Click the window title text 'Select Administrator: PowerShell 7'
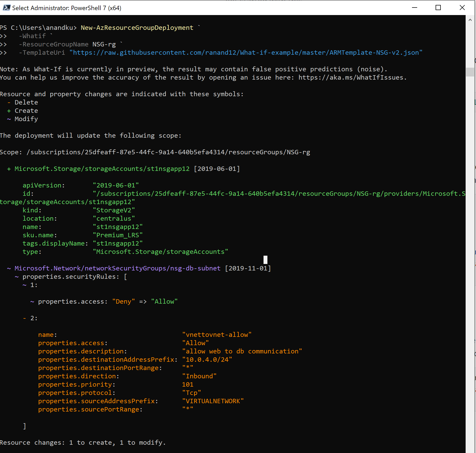The height and width of the screenshot is (453, 476). 67,8
